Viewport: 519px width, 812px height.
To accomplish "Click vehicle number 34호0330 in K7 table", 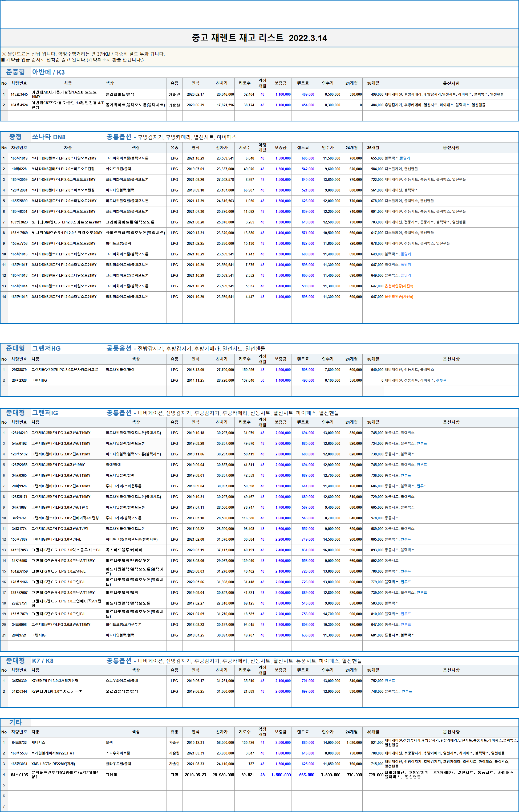I will coord(19,681).
